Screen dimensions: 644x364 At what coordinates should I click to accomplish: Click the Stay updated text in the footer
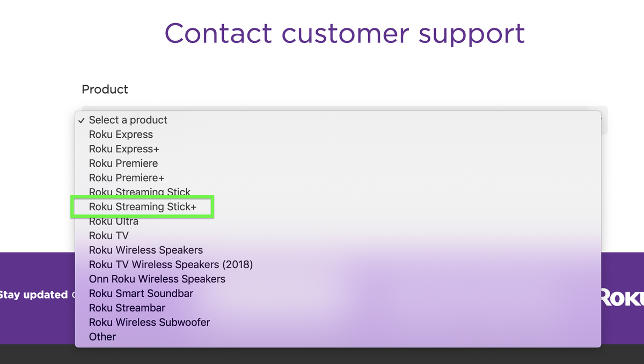point(32,294)
